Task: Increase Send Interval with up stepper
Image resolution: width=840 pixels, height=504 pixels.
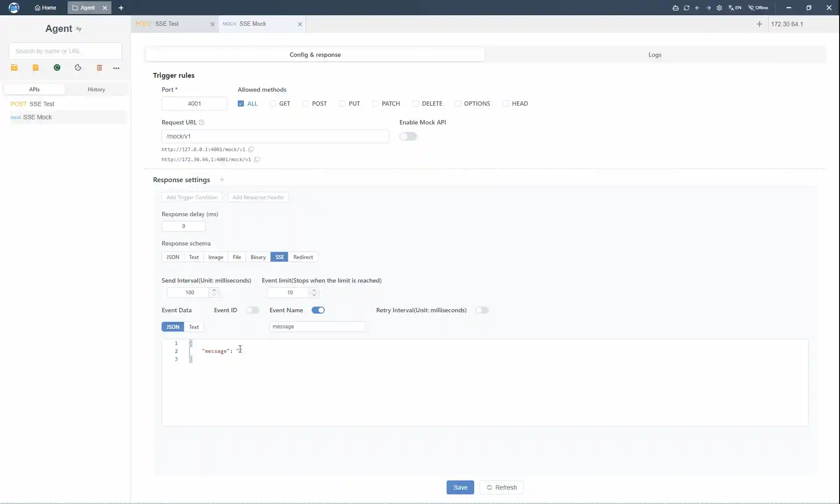Action: (x=214, y=290)
